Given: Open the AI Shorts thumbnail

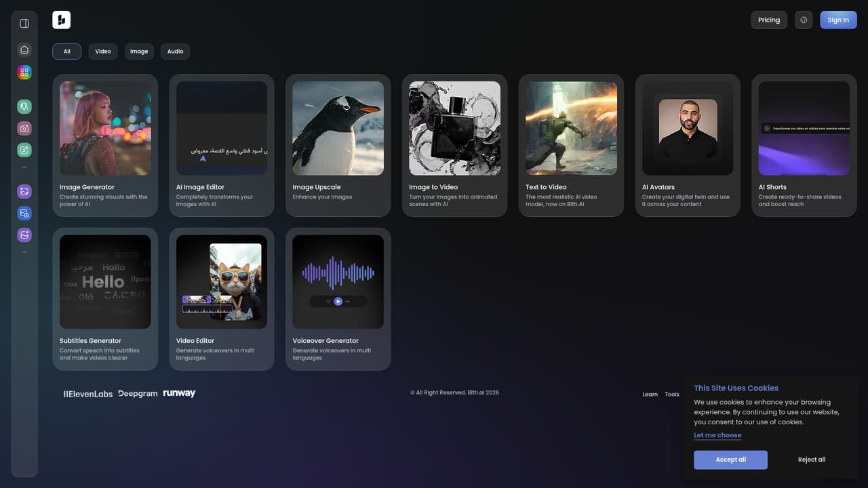Looking at the screenshot, I should (x=804, y=128).
